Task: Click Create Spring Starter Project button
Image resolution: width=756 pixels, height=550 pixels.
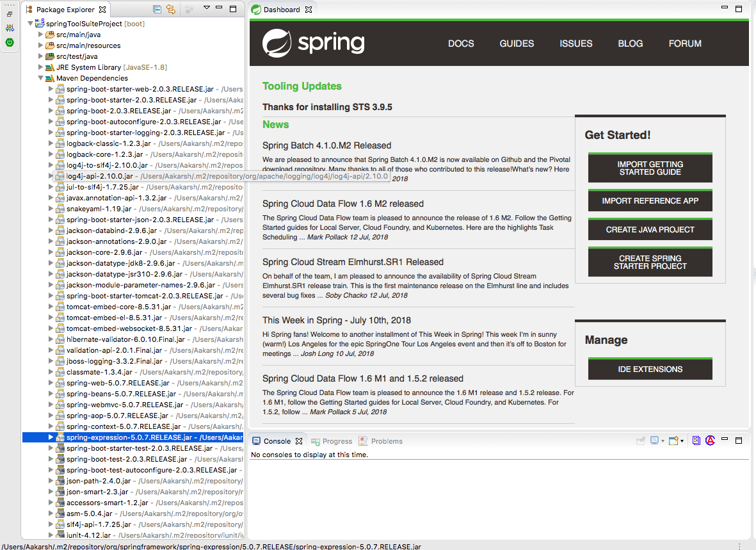Action: click(650, 261)
